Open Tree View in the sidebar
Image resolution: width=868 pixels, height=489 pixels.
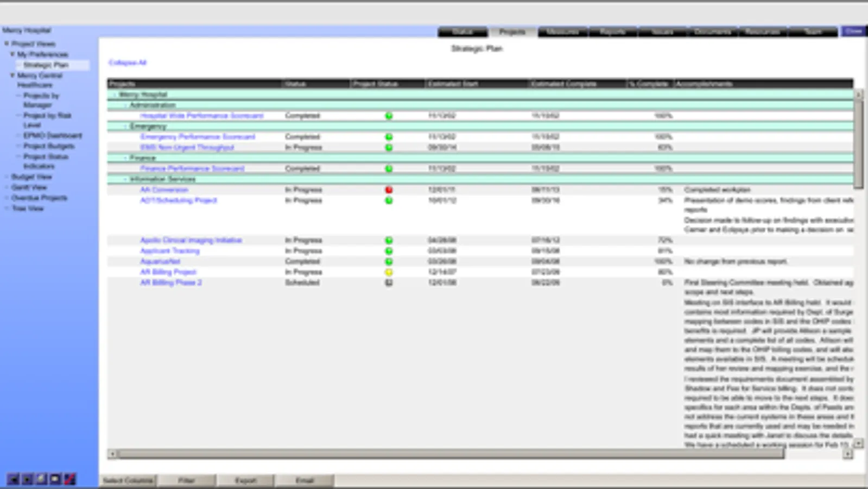27,209
